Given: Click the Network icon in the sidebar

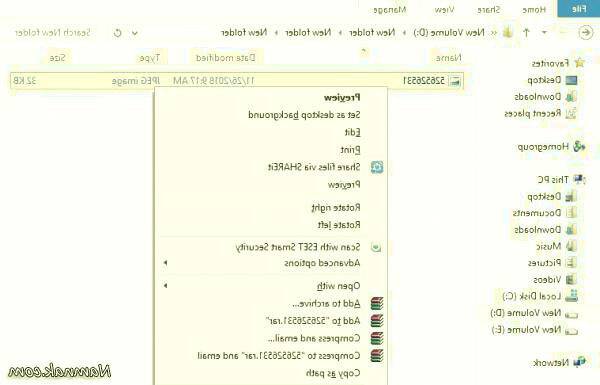Looking at the screenshot, I should [x=579, y=362].
